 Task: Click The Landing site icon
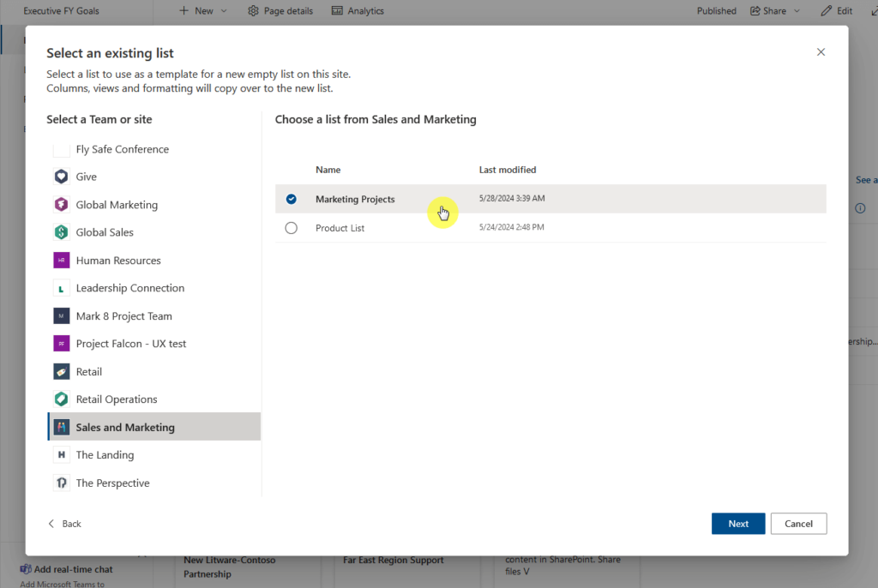[61, 455]
